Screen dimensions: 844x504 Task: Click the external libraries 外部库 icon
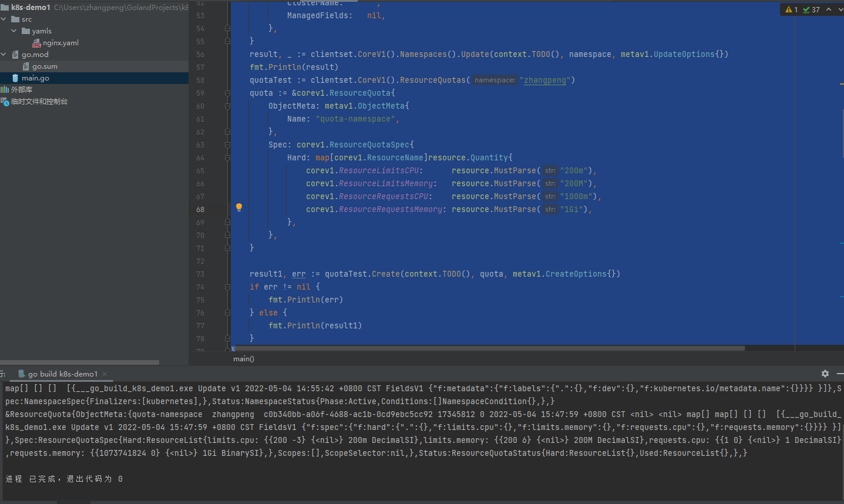(5, 90)
